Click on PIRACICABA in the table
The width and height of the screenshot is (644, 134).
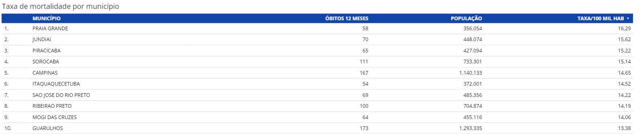pyautogui.click(x=47, y=51)
